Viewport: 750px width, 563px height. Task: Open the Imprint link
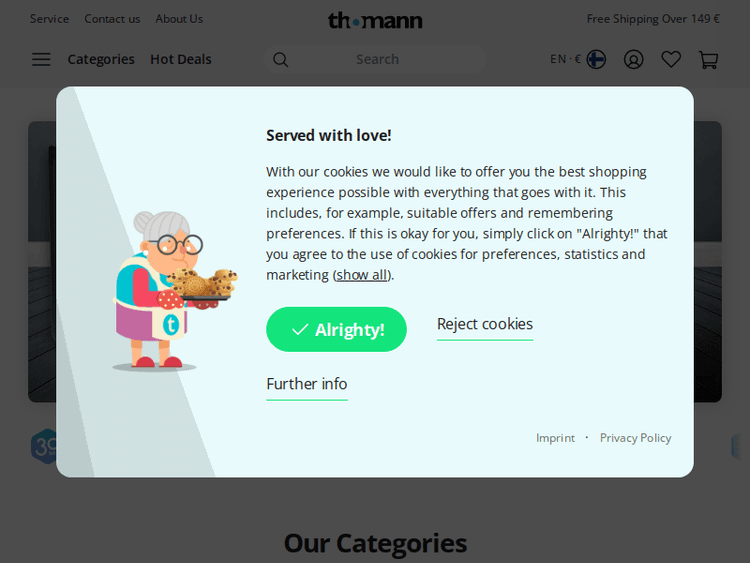[555, 438]
